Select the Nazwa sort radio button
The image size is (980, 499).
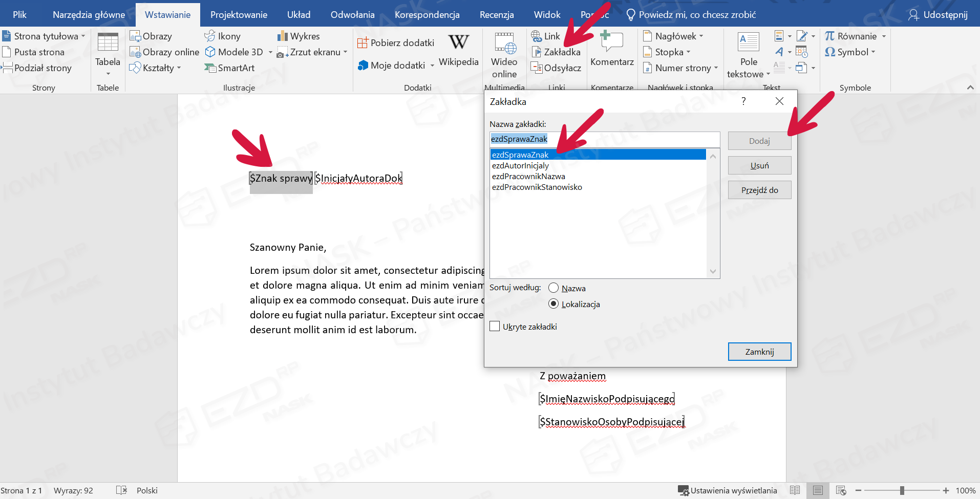(x=553, y=288)
